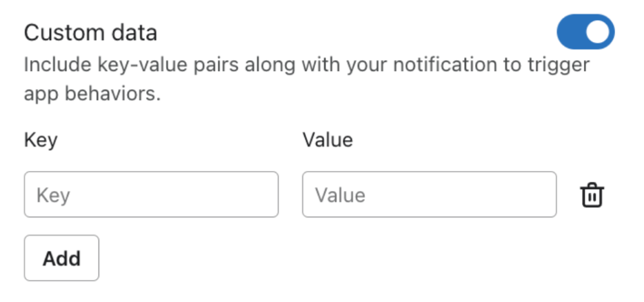
Task: Turn off the Custom data toggle
Action: click(585, 32)
